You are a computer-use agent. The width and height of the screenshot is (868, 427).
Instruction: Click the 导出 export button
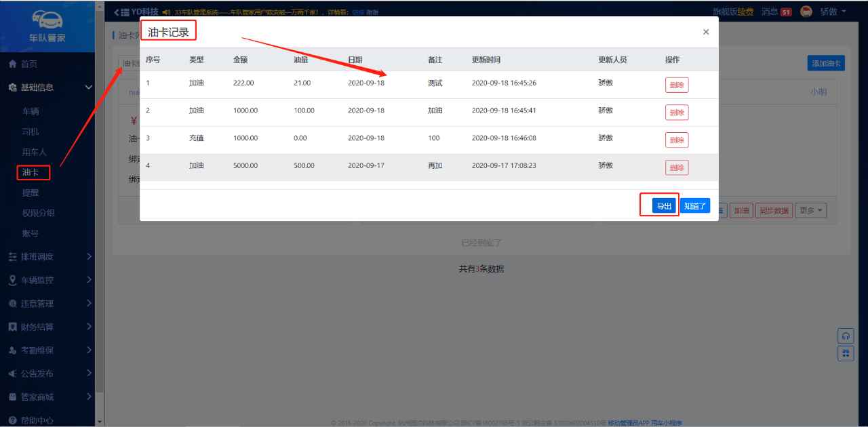(x=664, y=206)
